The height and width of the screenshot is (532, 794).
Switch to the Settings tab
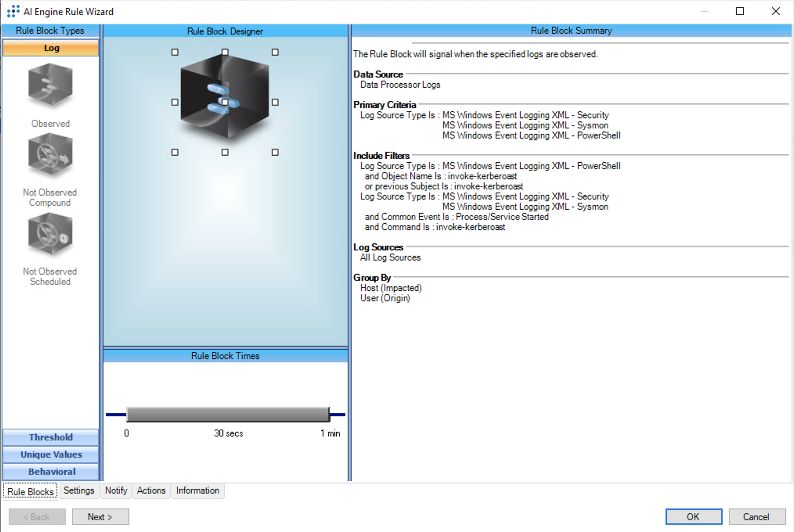click(79, 491)
